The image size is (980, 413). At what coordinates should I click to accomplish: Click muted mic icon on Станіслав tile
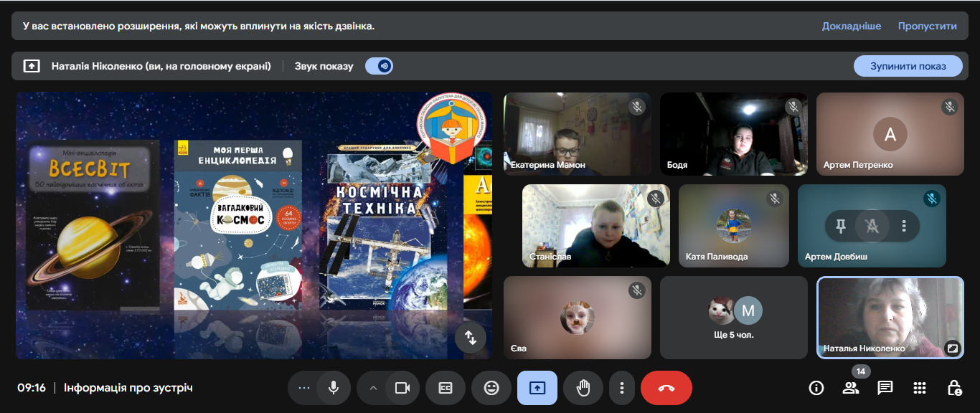click(x=655, y=199)
